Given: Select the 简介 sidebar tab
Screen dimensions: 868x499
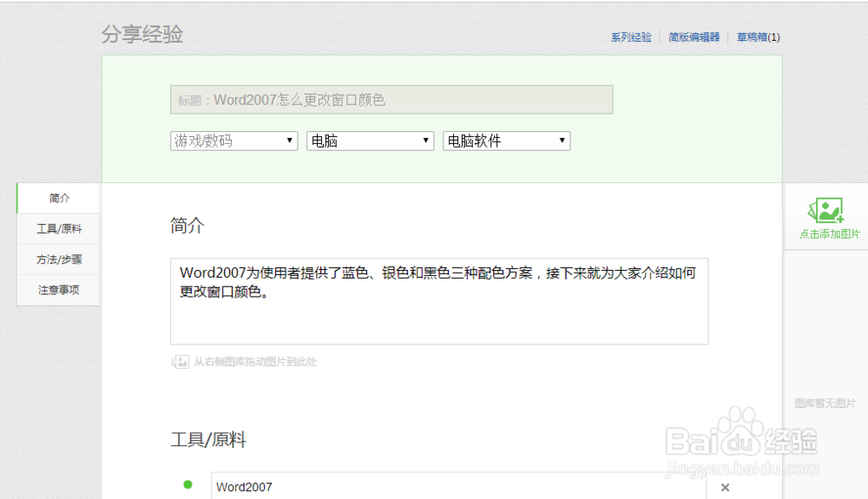Looking at the screenshot, I should 59,198.
